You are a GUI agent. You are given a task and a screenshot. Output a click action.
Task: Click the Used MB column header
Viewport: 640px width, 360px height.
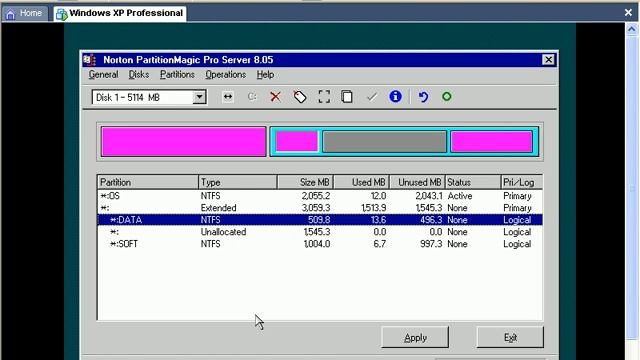click(361, 182)
